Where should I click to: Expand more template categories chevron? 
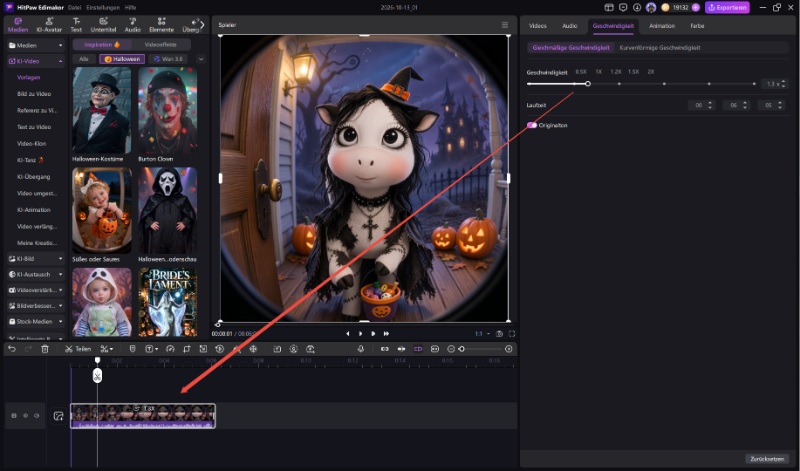click(x=201, y=59)
